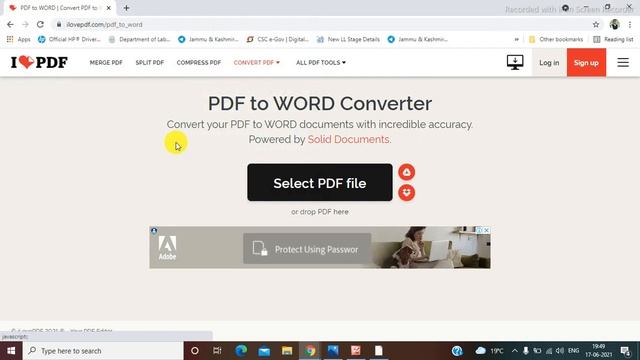Open Cortana circle icon on taskbar
Viewport: 640px width, 360px height.
tap(195, 351)
